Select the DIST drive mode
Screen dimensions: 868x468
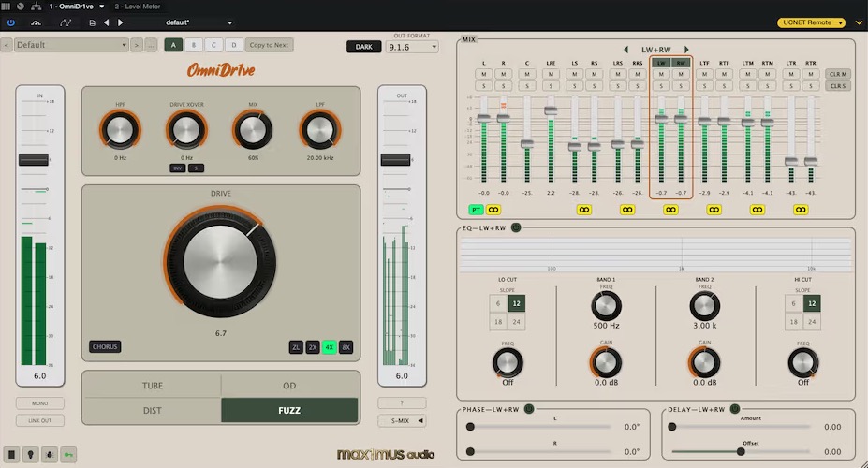coord(153,411)
